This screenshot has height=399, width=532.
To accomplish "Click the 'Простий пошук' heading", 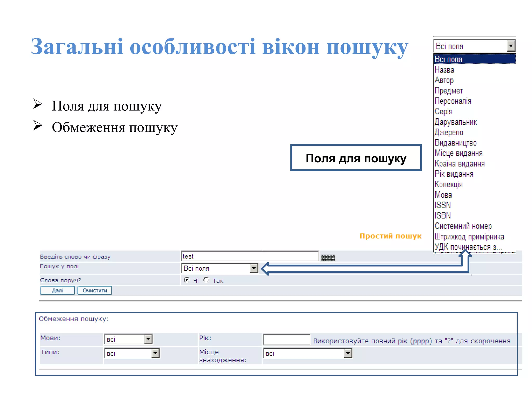I will tap(390, 236).
